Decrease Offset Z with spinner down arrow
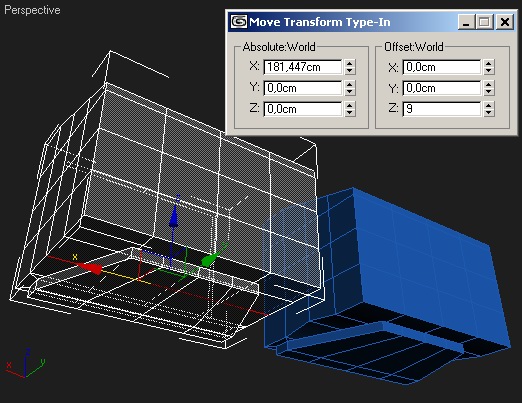The height and width of the screenshot is (403, 522). pos(489,113)
